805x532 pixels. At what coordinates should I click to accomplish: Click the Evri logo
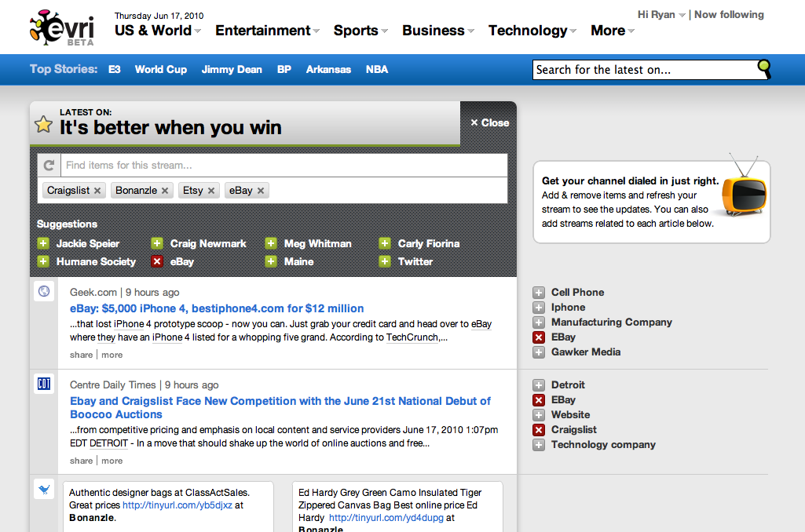click(x=63, y=27)
